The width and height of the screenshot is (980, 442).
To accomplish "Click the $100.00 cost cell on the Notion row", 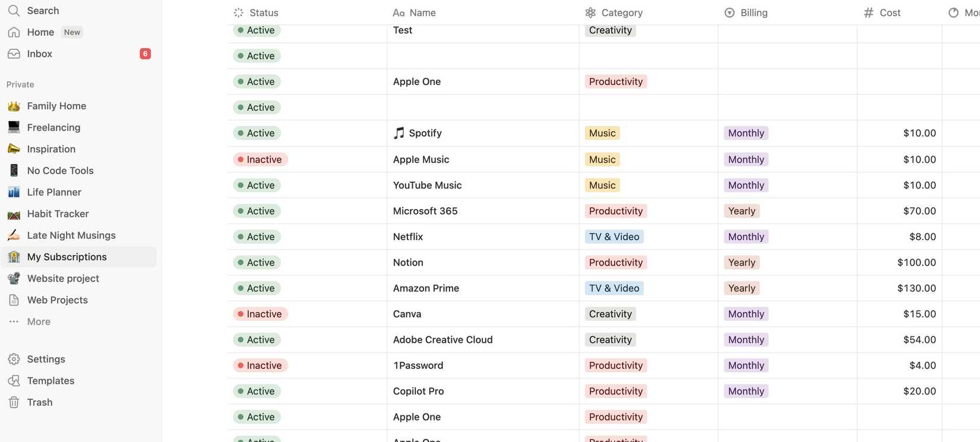I will click(x=916, y=262).
